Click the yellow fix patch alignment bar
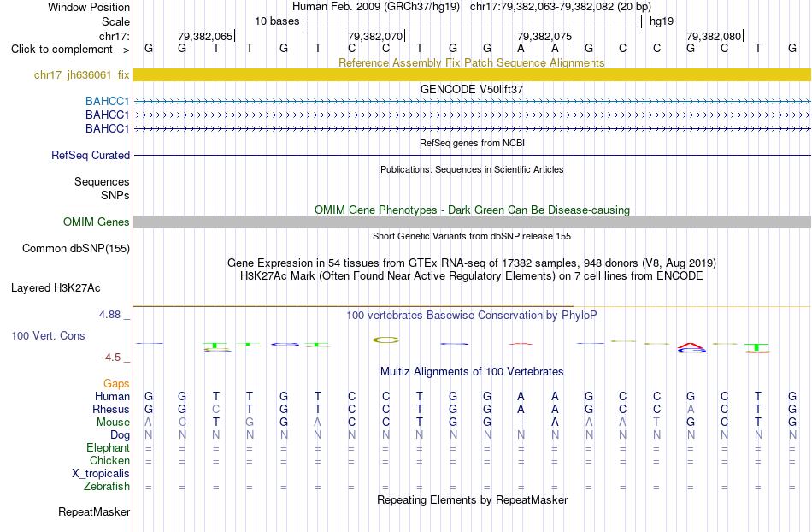The width and height of the screenshot is (812, 532). pos(472,74)
